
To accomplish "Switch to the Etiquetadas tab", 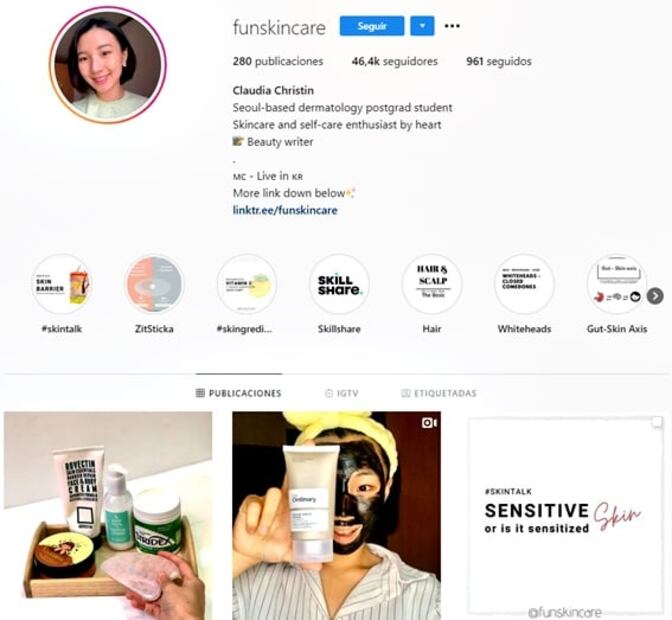I will (439, 393).
